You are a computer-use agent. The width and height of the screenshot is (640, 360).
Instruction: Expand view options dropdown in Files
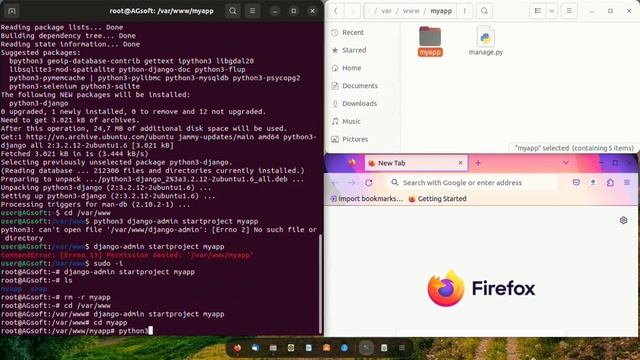(x=551, y=11)
